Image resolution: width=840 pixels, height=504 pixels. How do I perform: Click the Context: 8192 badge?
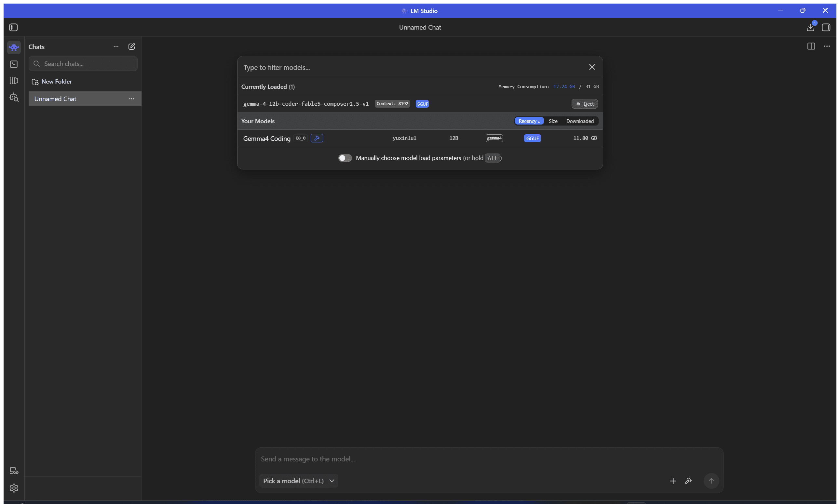point(392,104)
